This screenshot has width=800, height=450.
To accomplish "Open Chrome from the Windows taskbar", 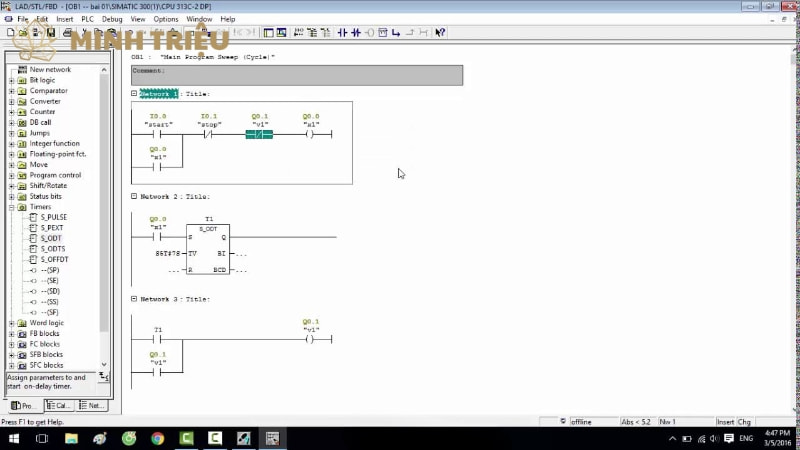I will pos(157,438).
